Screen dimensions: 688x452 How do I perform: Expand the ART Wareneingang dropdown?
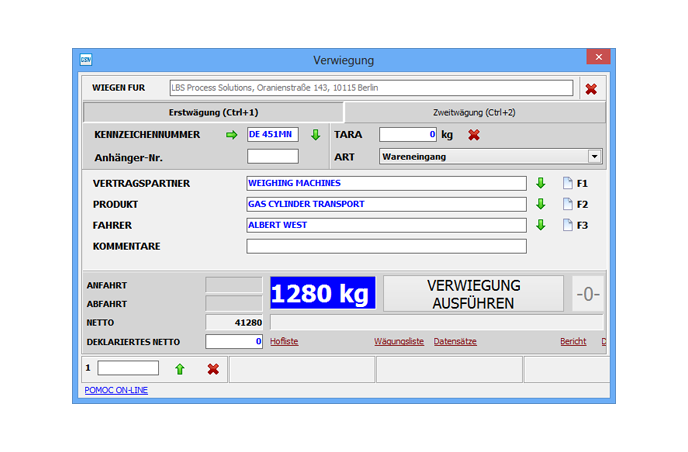(x=595, y=156)
